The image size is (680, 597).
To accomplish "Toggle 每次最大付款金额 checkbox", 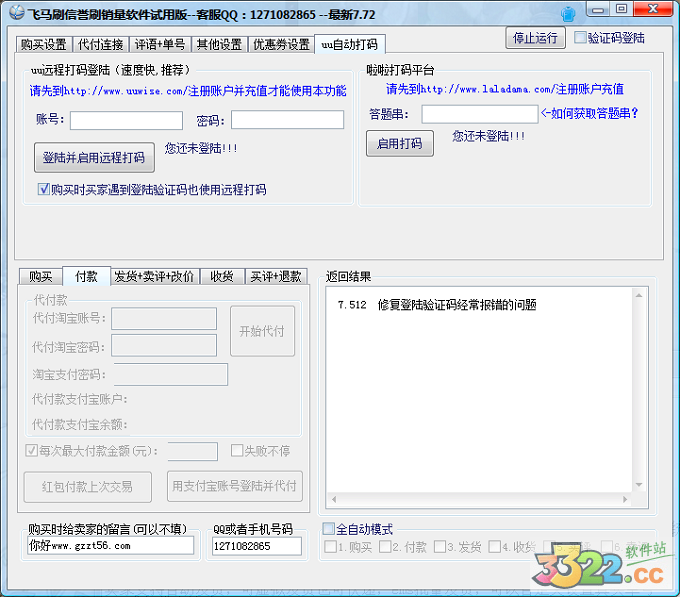I will tap(31, 450).
